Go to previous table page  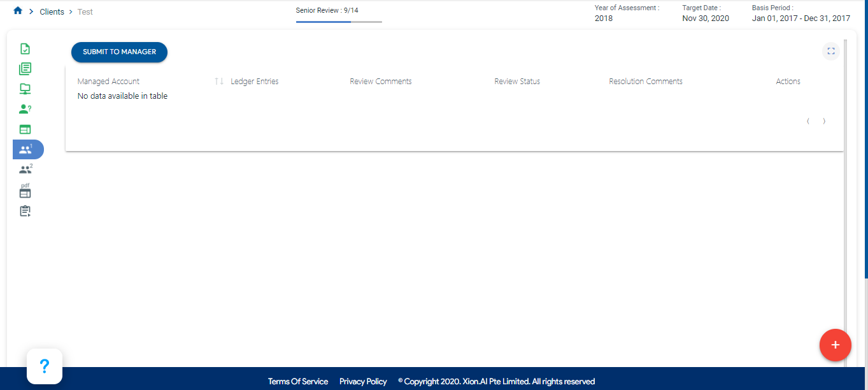[808, 121]
